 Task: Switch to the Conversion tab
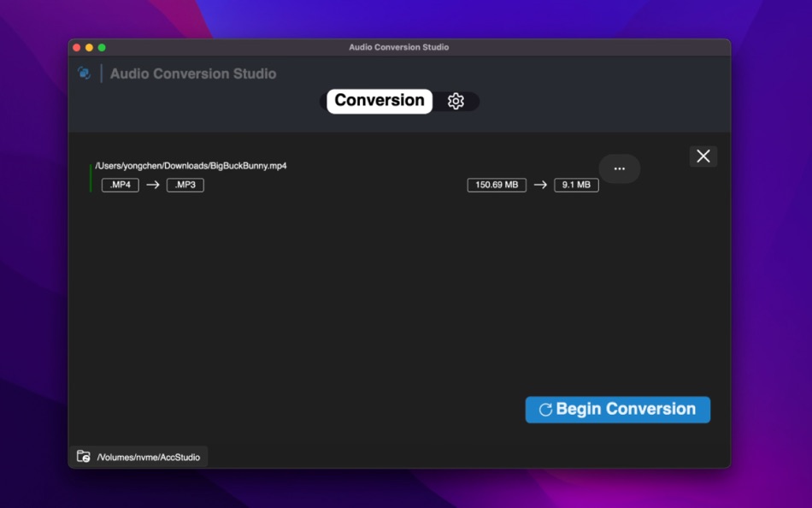(379, 101)
